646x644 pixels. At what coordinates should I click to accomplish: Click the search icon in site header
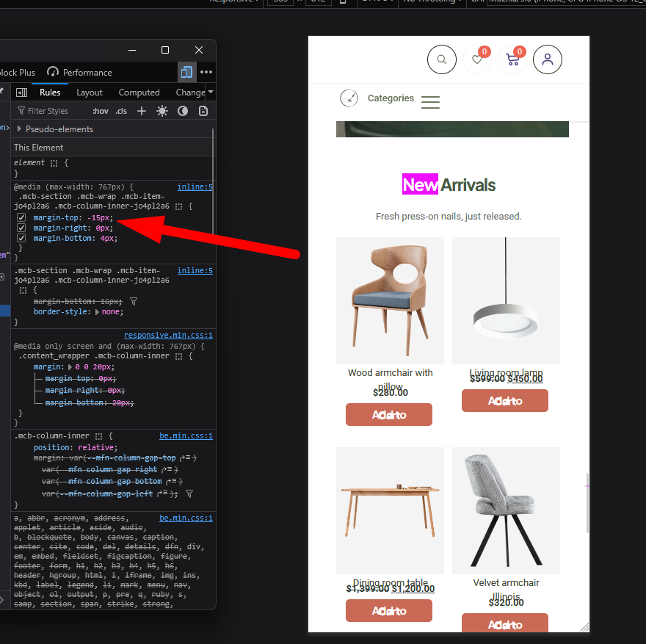tap(441, 59)
